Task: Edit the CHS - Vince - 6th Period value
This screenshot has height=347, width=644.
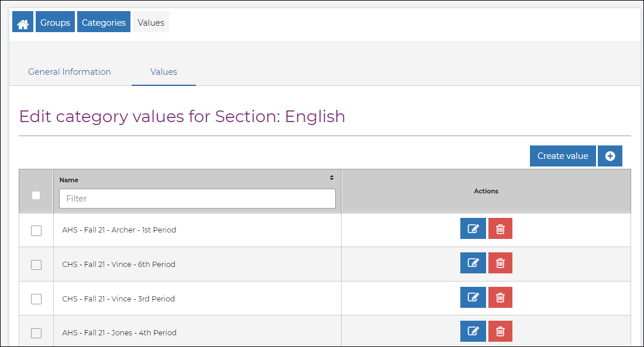Action: [473, 262]
